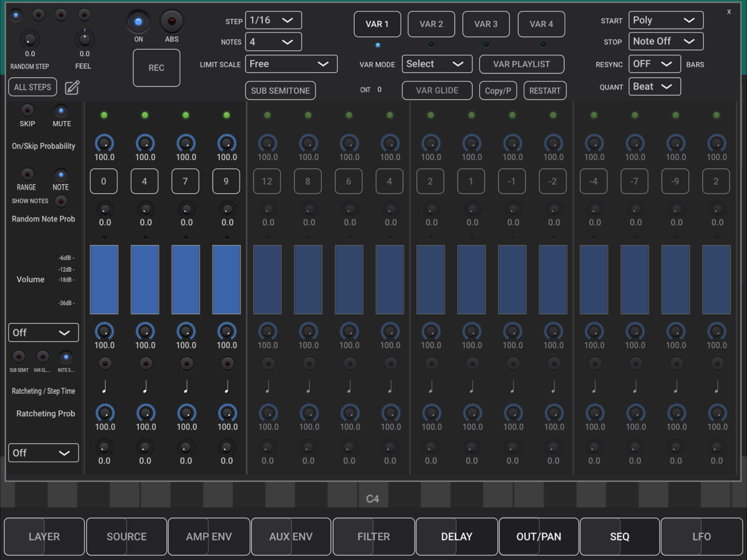
Task: Open the Off dropdown below Ratcheting Prob
Action: coord(43,453)
